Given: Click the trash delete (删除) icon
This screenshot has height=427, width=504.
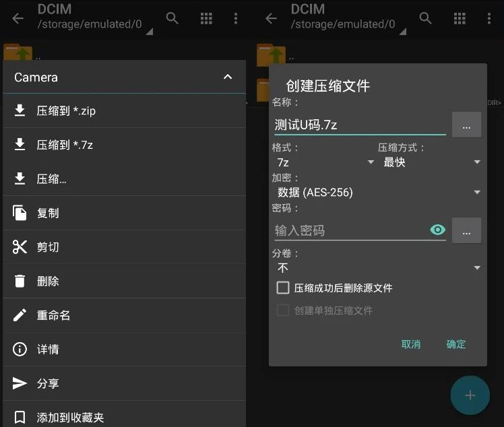Looking at the screenshot, I should [20, 282].
